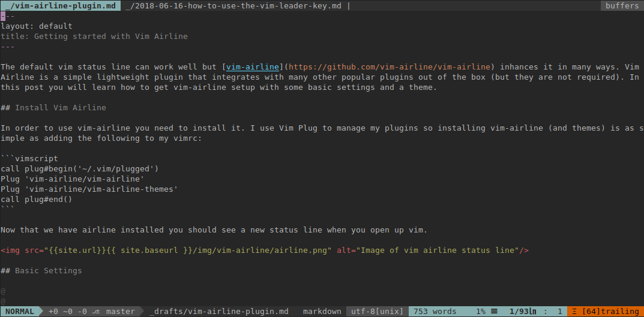Click the _drafts/vim-airline-plugin.md path in statusline

pos(219,312)
